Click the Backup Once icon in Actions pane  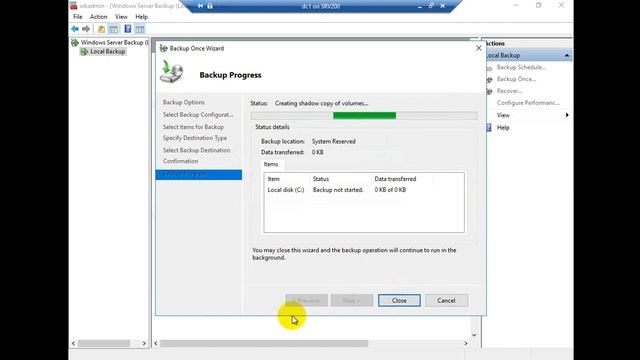489,79
